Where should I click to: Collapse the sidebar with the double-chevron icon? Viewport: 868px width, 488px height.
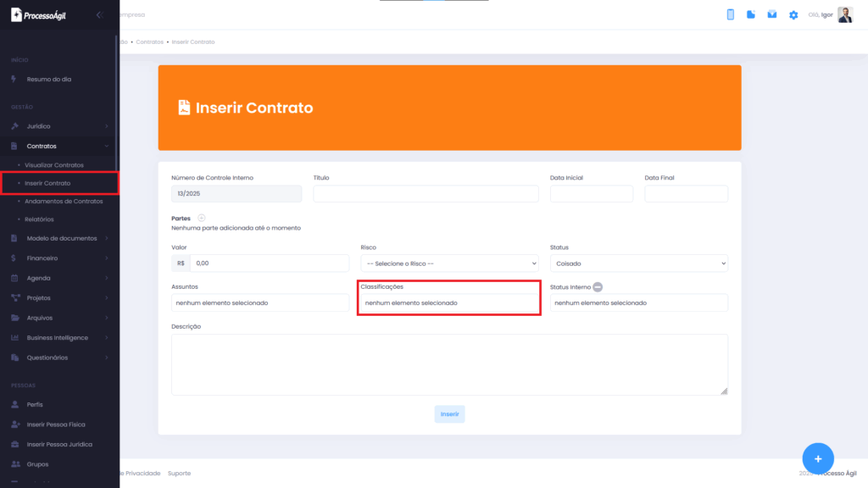(100, 15)
